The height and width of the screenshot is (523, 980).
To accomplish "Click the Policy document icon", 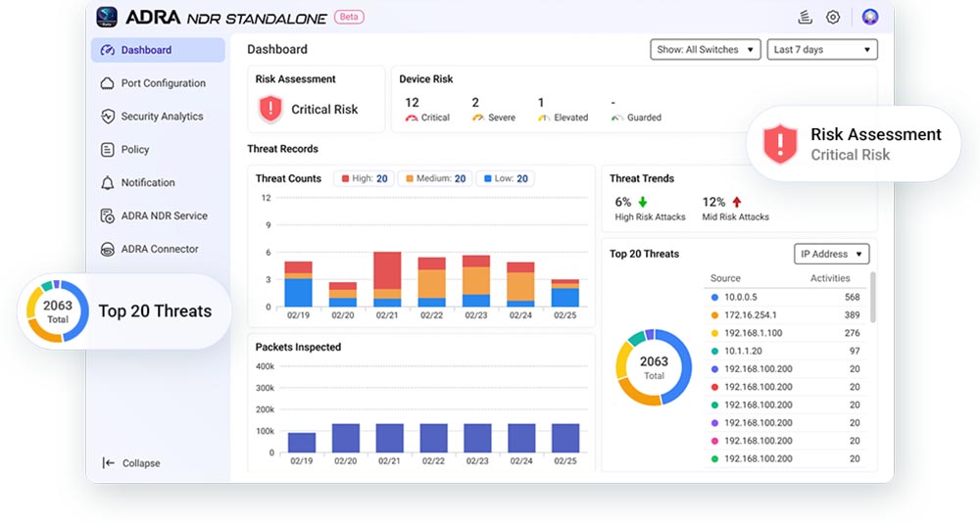I will [107, 150].
